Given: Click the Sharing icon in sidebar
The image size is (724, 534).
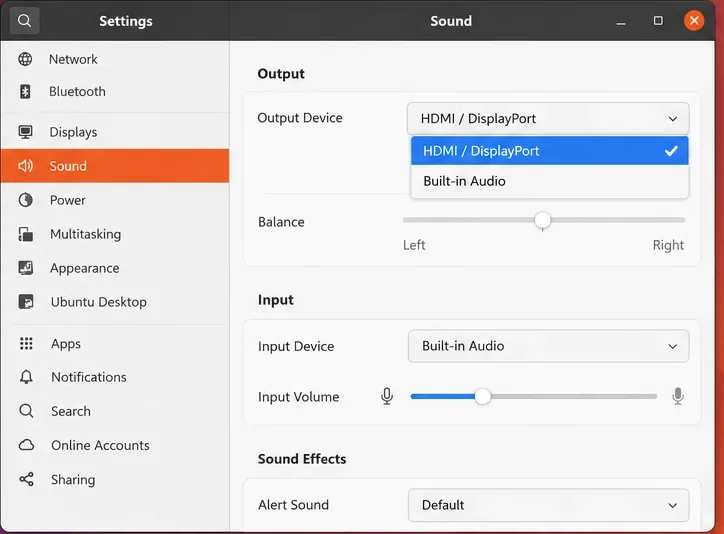Looking at the screenshot, I should [x=26, y=479].
